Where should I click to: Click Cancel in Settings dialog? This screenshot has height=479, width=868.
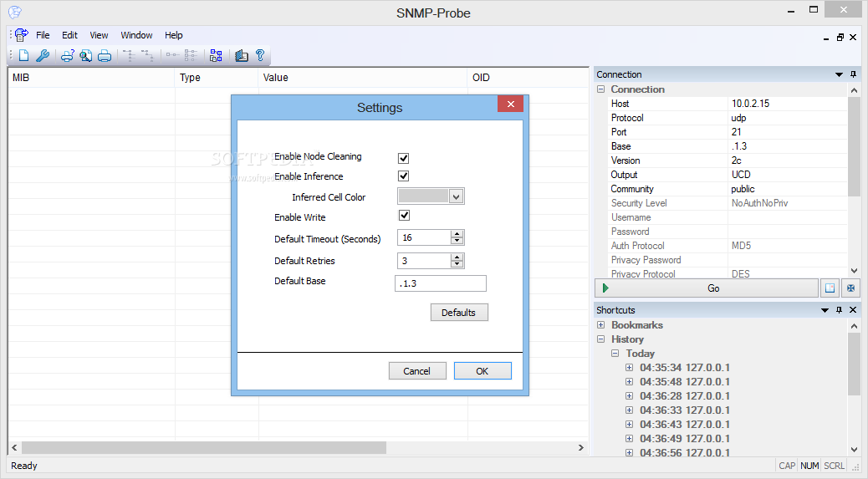pos(416,370)
